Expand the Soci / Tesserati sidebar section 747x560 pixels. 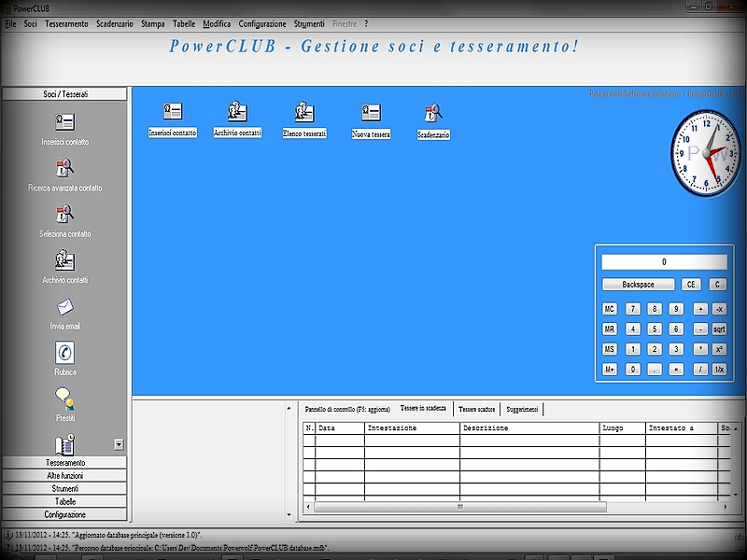(64, 94)
